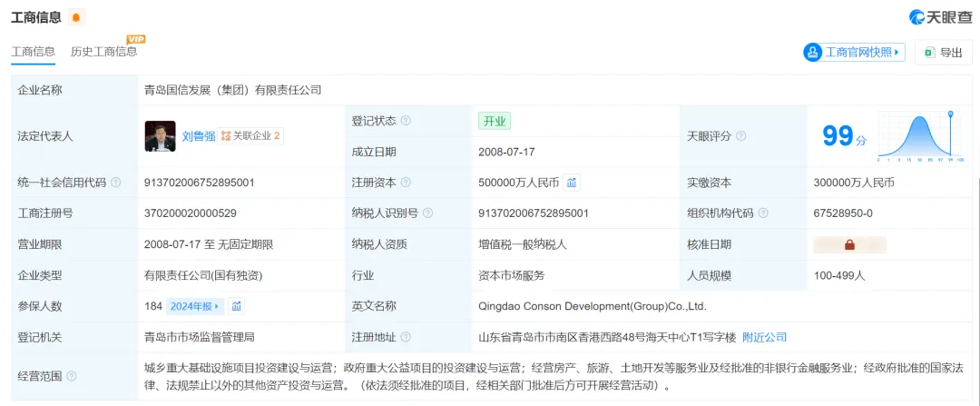The image size is (980, 406).
Task: Click the lock icon for 核准日期
Action: [x=849, y=244]
